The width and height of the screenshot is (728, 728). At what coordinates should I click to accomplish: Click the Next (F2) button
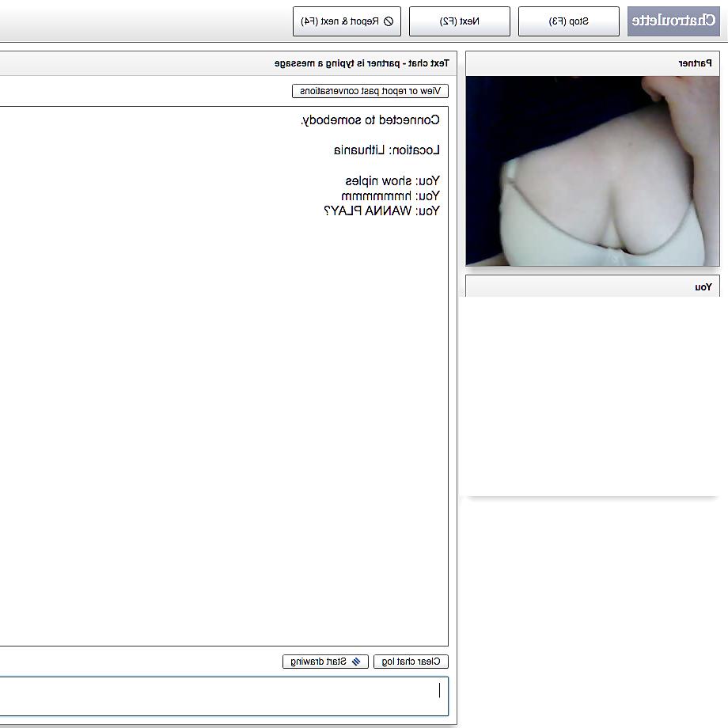click(x=460, y=21)
